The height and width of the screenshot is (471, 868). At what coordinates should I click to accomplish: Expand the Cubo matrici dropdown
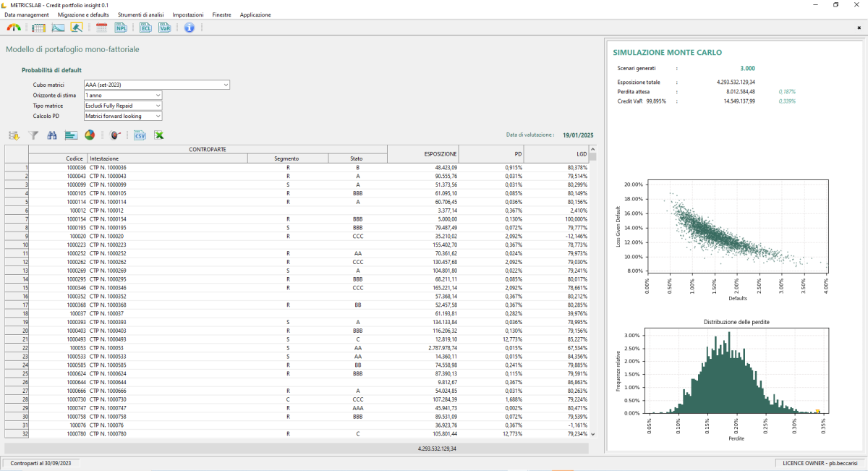pos(226,85)
